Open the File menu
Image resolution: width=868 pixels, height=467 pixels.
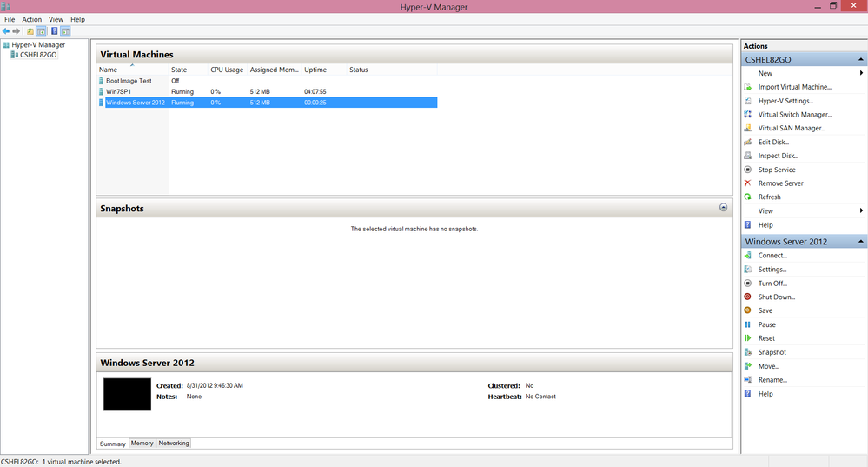pyautogui.click(x=10, y=19)
